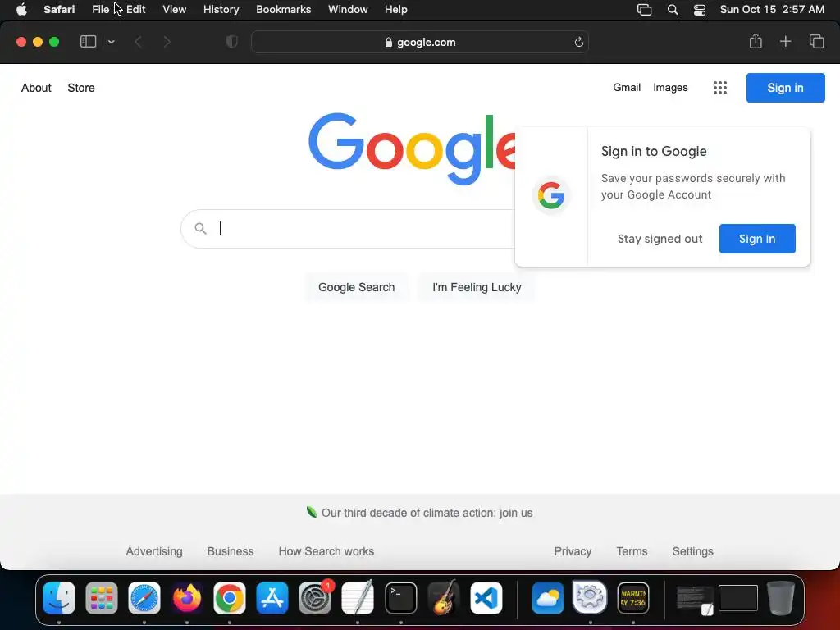
Task: Open Console warning app in Dock
Action: [633, 598]
